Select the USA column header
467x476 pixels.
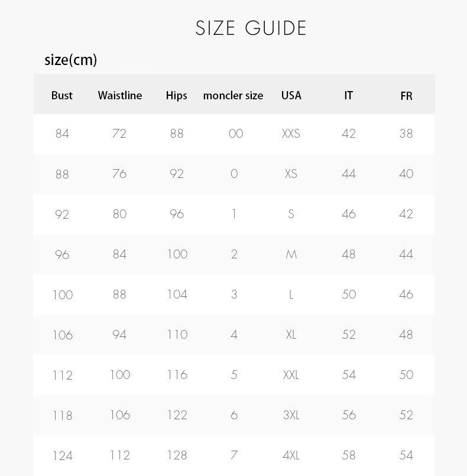click(291, 96)
